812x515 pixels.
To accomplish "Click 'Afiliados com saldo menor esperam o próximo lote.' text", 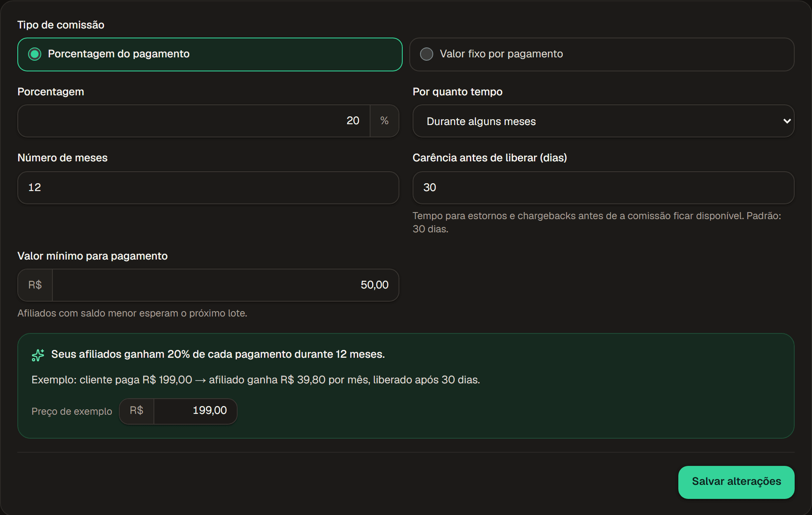I will point(132,313).
